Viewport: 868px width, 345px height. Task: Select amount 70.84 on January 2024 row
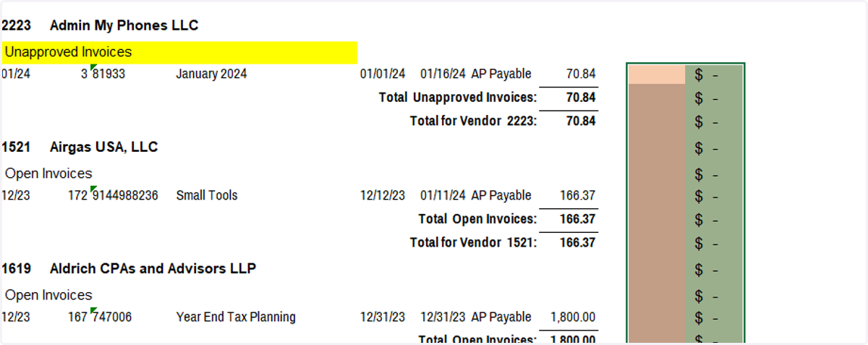tap(581, 74)
